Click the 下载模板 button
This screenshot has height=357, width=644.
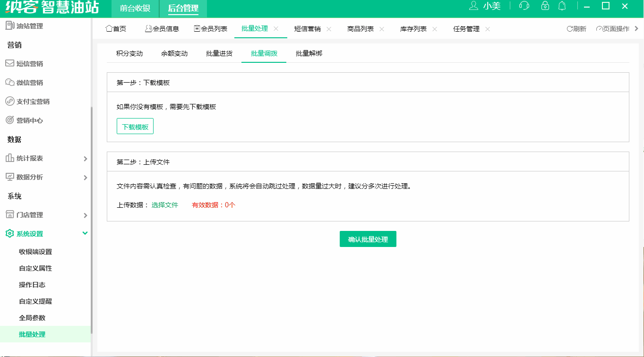(x=135, y=126)
